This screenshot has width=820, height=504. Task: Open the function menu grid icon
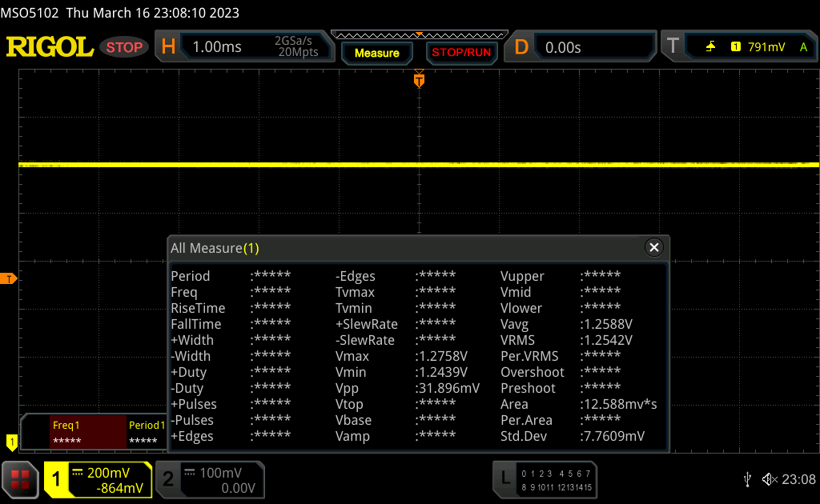pyautogui.click(x=21, y=479)
